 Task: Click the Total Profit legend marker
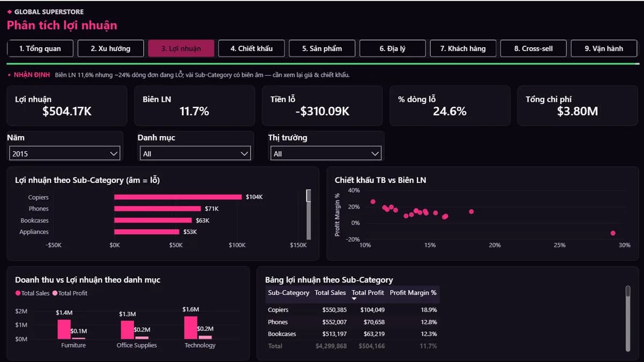(55, 293)
